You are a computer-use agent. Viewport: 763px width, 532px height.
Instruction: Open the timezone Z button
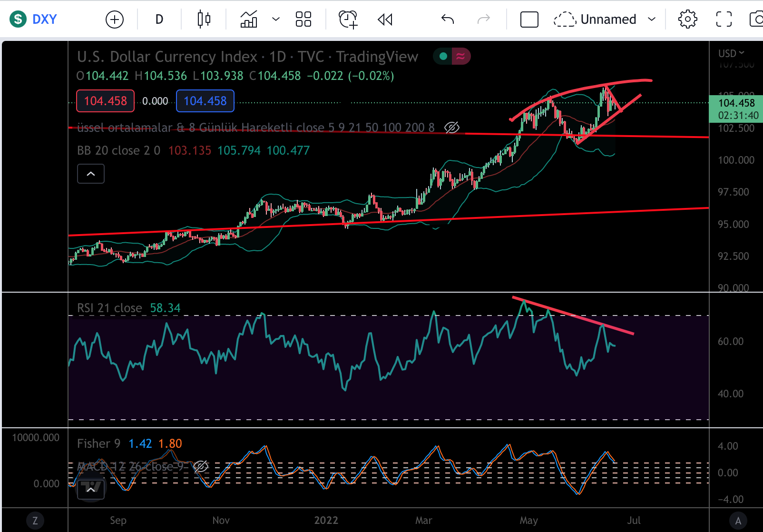pos(35,520)
